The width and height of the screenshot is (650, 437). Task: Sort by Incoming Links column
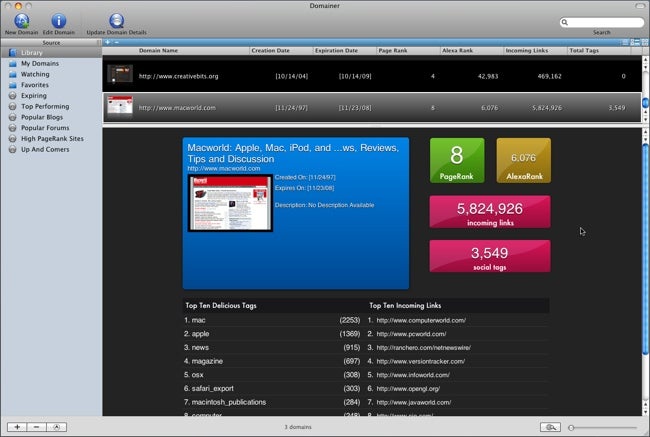535,51
